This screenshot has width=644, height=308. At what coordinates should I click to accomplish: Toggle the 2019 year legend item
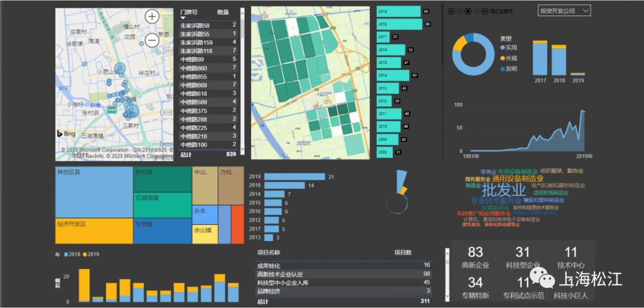click(91, 254)
